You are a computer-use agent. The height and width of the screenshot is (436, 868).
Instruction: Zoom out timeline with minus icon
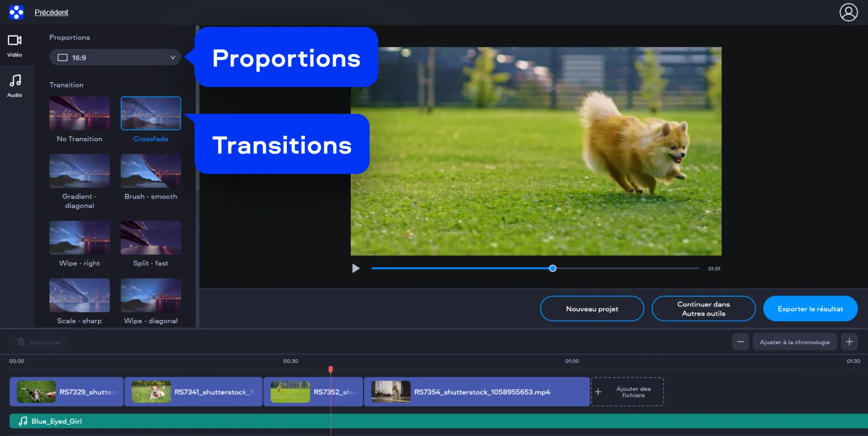(740, 342)
